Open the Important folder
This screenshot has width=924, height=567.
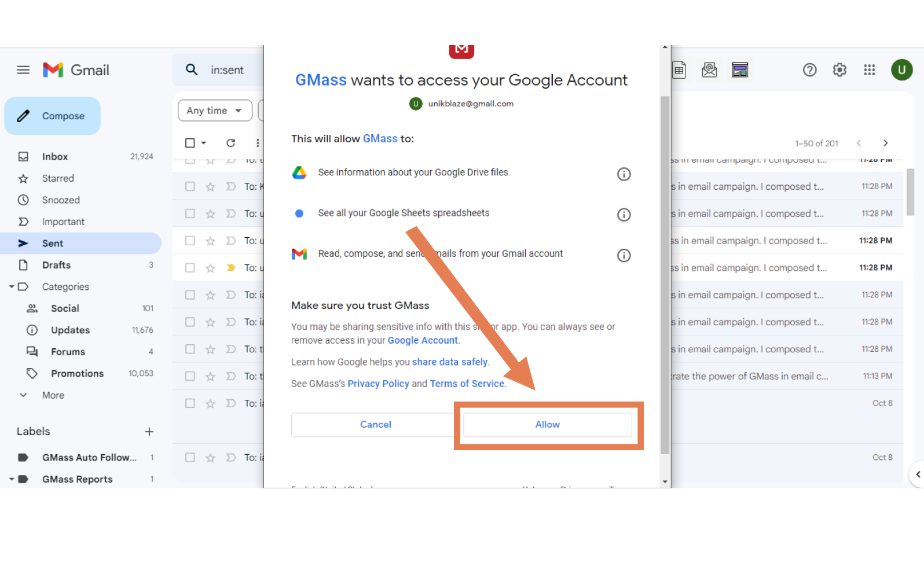coord(81,222)
